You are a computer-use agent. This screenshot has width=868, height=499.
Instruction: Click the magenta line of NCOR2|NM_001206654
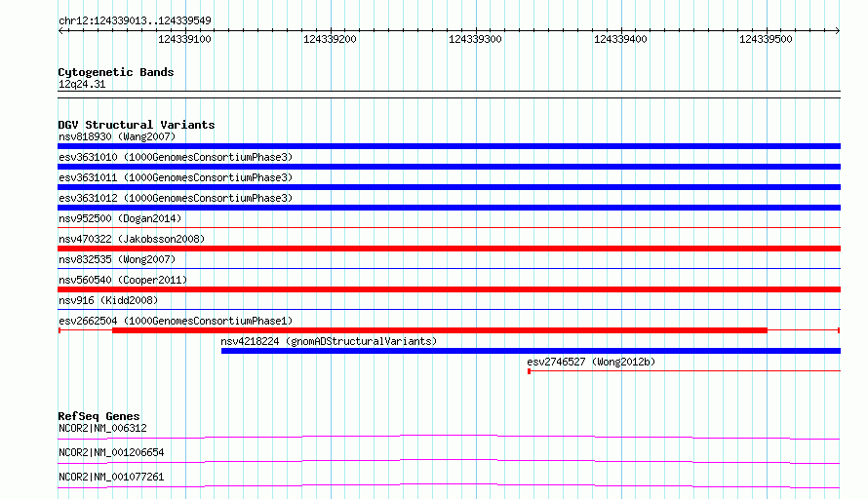tap(449, 461)
